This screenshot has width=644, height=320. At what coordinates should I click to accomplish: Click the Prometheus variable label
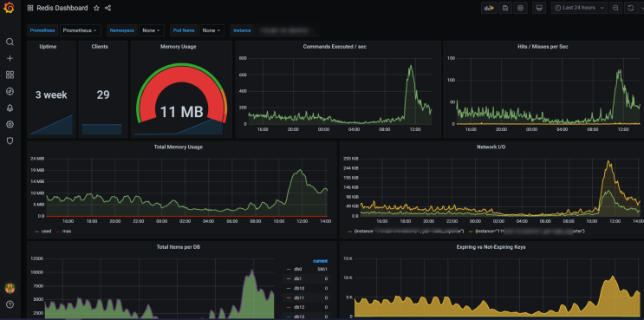click(x=42, y=30)
